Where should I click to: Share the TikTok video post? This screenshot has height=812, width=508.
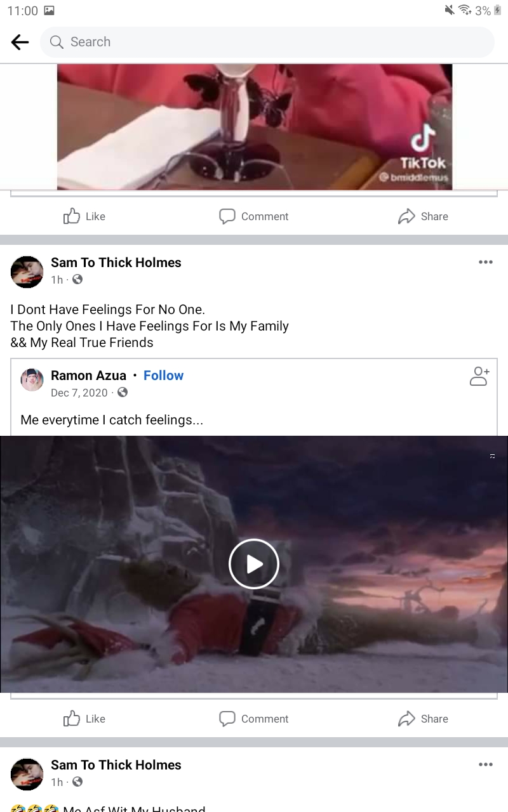pyautogui.click(x=423, y=216)
